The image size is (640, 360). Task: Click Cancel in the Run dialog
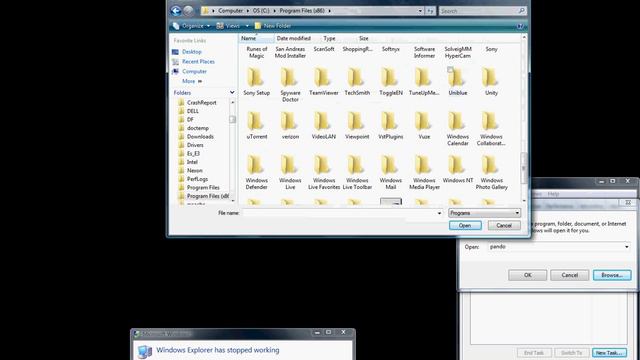click(x=569, y=275)
